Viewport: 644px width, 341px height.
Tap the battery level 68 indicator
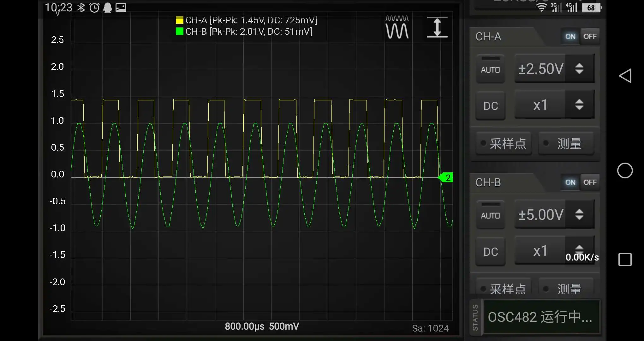pyautogui.click(x=591, y=8)
